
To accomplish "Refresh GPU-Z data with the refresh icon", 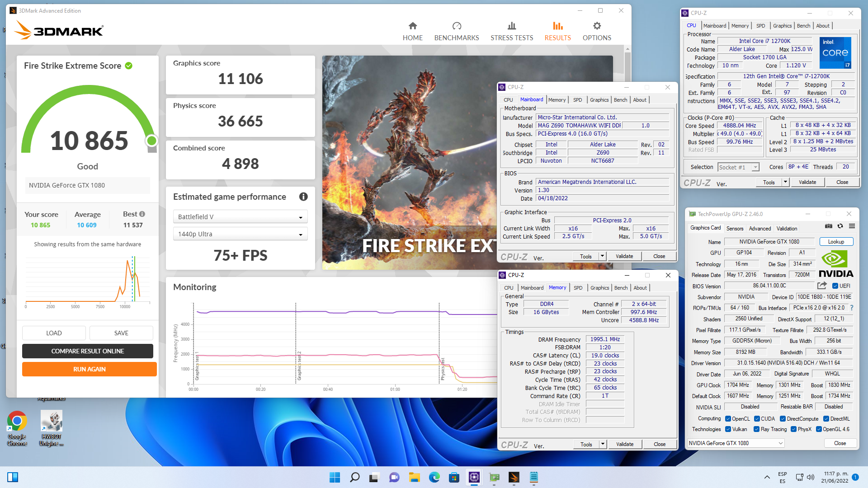I will 840,226.
